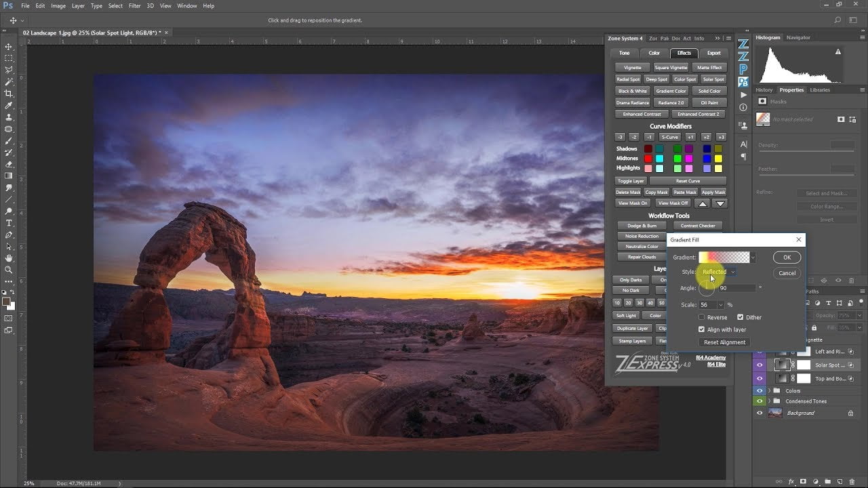Click the move mask down arrow in Zone System

point(720,203)
